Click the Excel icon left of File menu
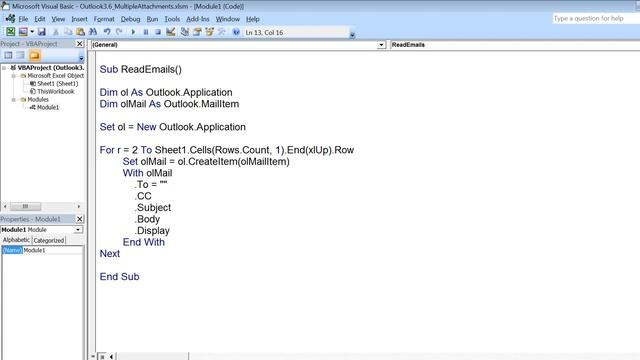This screenshot has height=360, width=640. tap(10, 19)
